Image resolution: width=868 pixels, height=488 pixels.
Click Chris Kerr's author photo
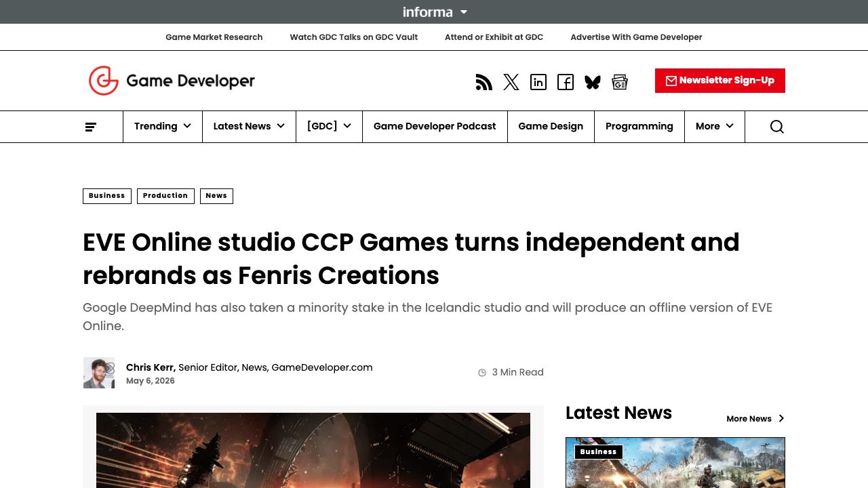click(99, 373)
